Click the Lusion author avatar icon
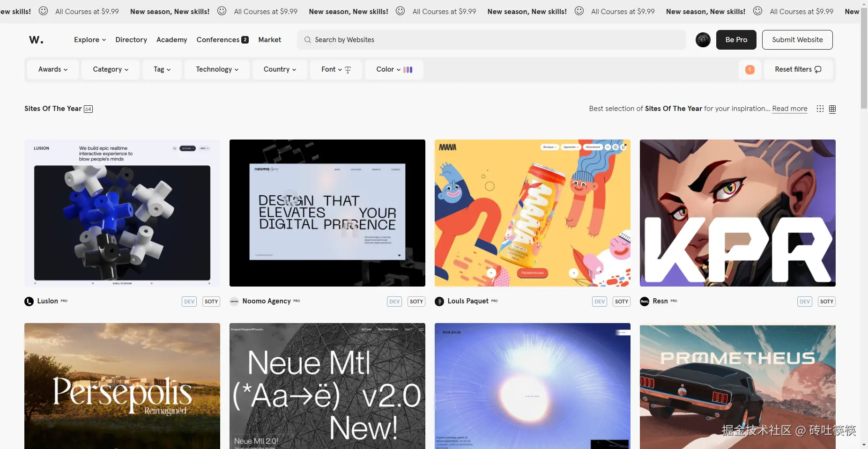 [x=29, y=302]
